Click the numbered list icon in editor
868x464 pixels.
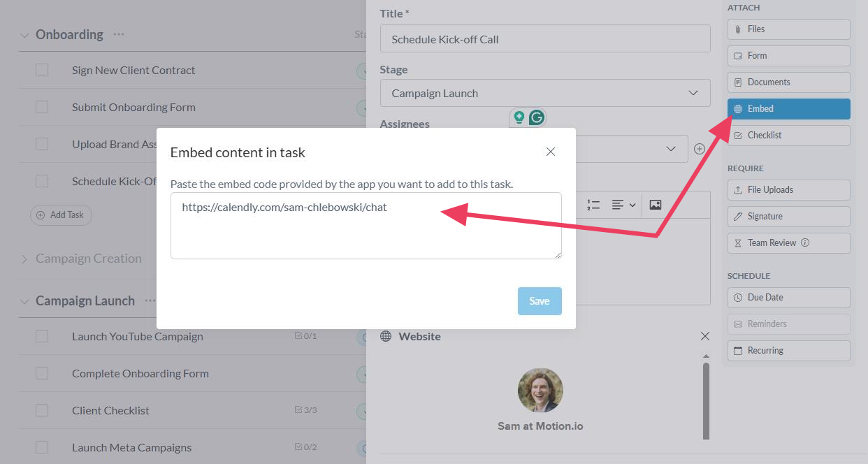click(593, 205)
